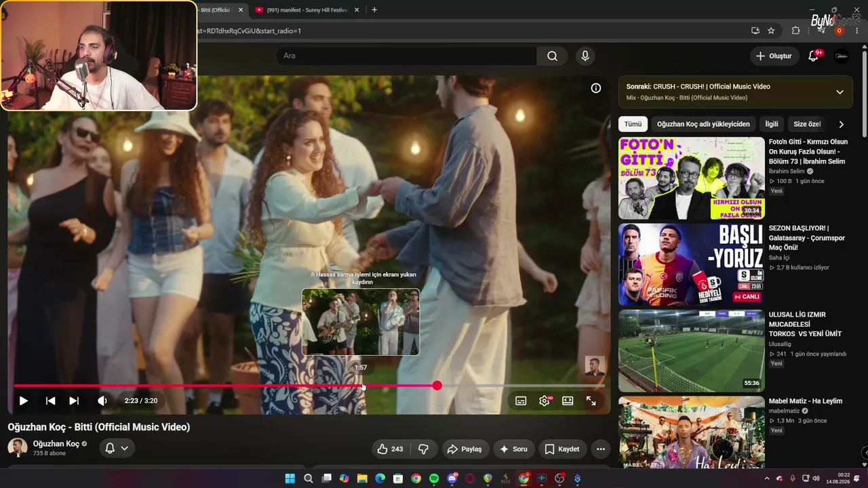868x488 pixels.
Task: Open the Soru ask button
Action: pos(513,449)
